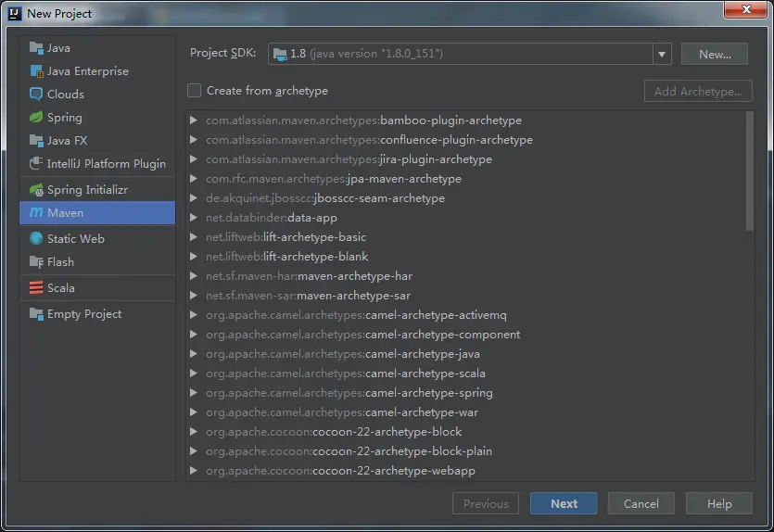Expand lift-archetype-blank node
Image resolution: width=774 pixels, height=532 pixels.
point(194,257)
